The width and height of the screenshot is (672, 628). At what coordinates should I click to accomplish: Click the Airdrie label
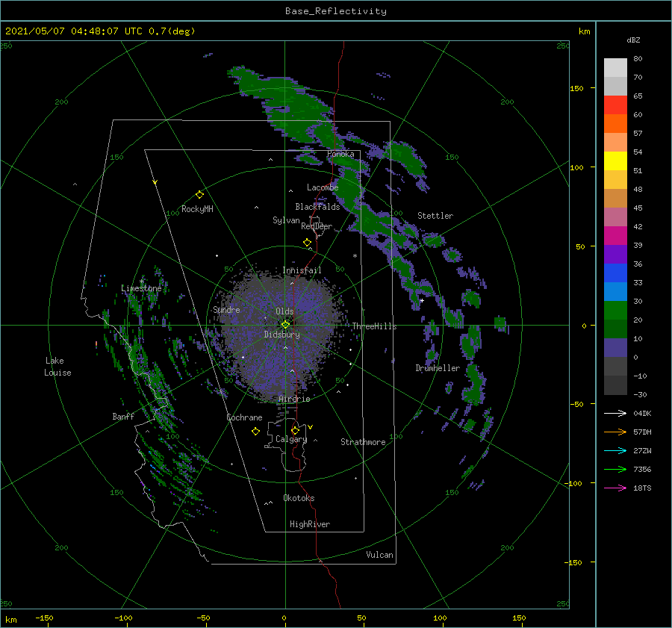pos(294,399)
